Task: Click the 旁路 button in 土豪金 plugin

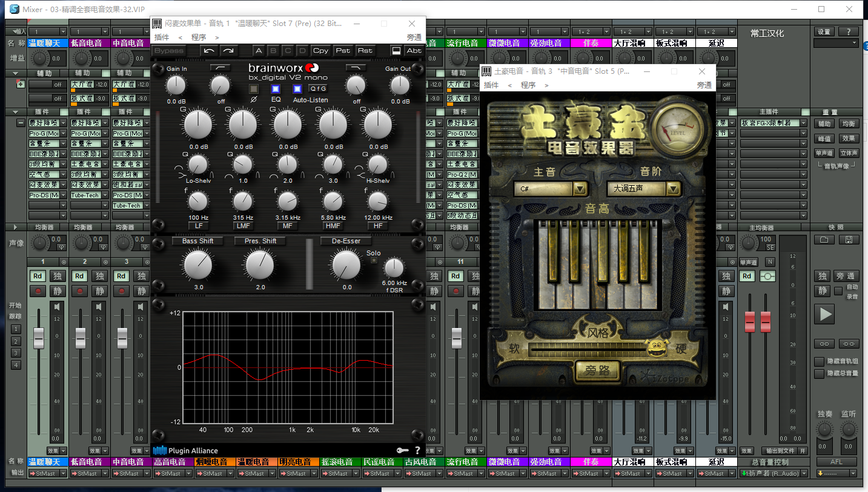Action: click(597, 371)
